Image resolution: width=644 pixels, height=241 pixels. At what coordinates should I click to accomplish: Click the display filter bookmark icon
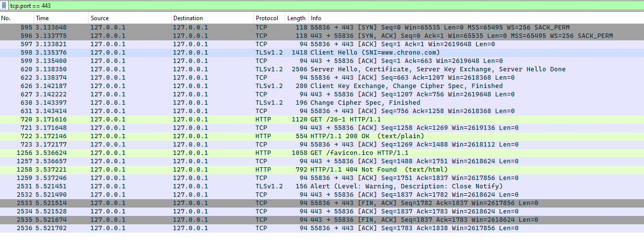click(4, 6)
